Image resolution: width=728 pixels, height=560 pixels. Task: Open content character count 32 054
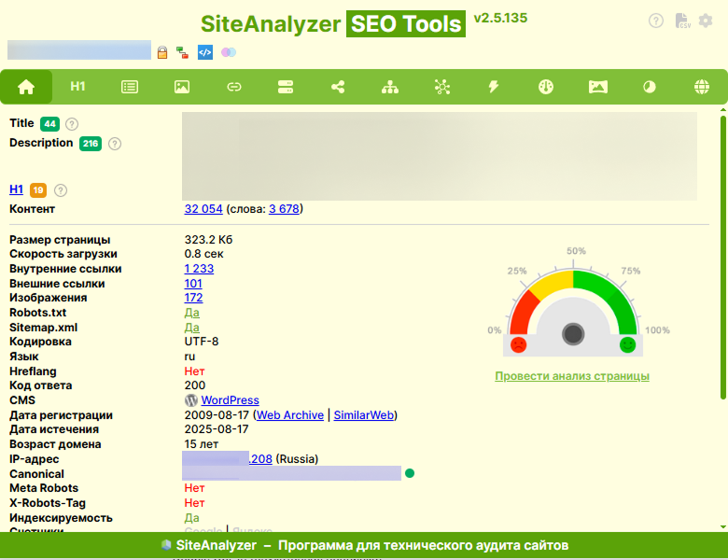tap(203, 209)
